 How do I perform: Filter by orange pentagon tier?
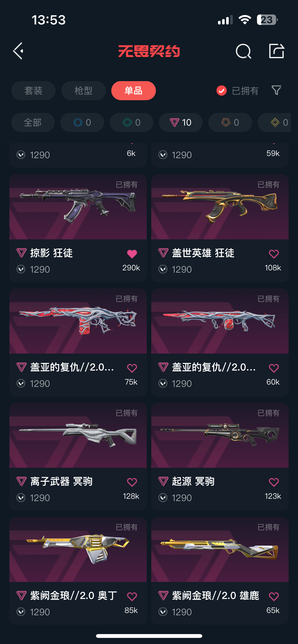(x=230, y=122)
